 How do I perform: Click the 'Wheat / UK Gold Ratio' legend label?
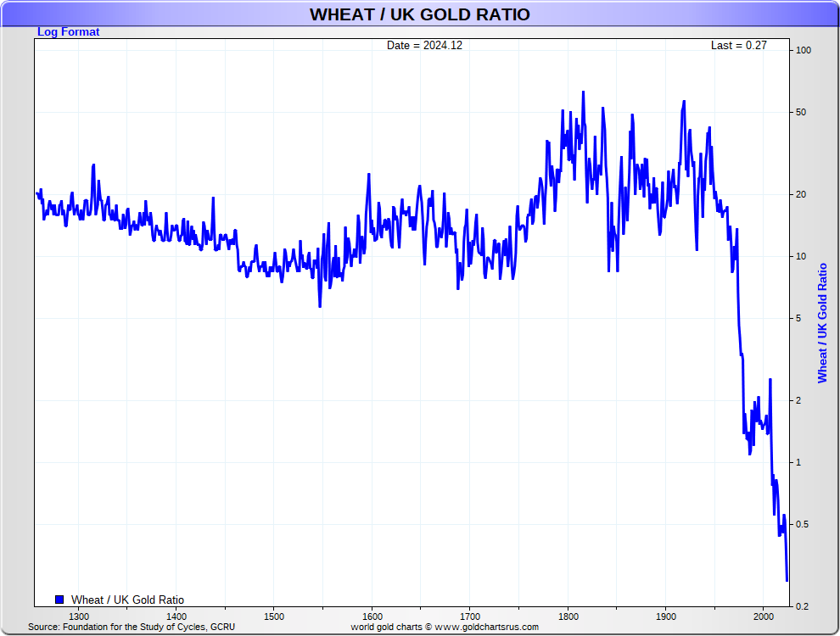point(127,600)
